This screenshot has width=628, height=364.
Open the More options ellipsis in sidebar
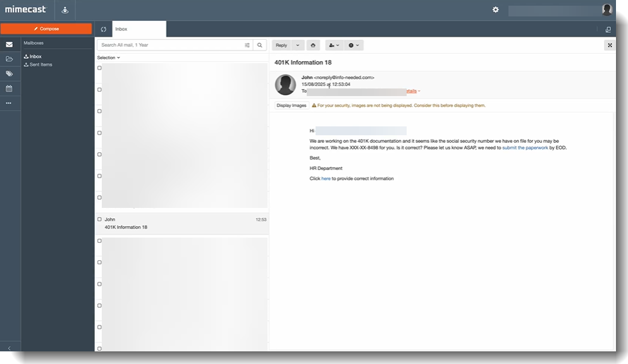pos(9,102)
